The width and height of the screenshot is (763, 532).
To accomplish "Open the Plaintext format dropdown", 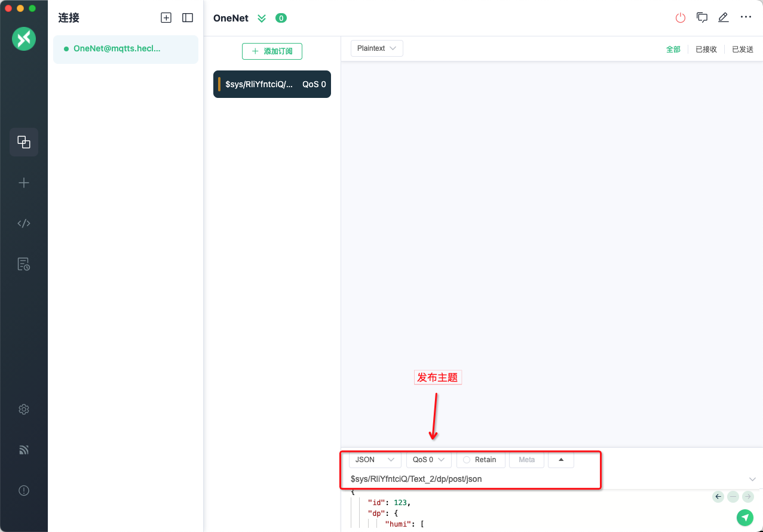I will point(376,48).
